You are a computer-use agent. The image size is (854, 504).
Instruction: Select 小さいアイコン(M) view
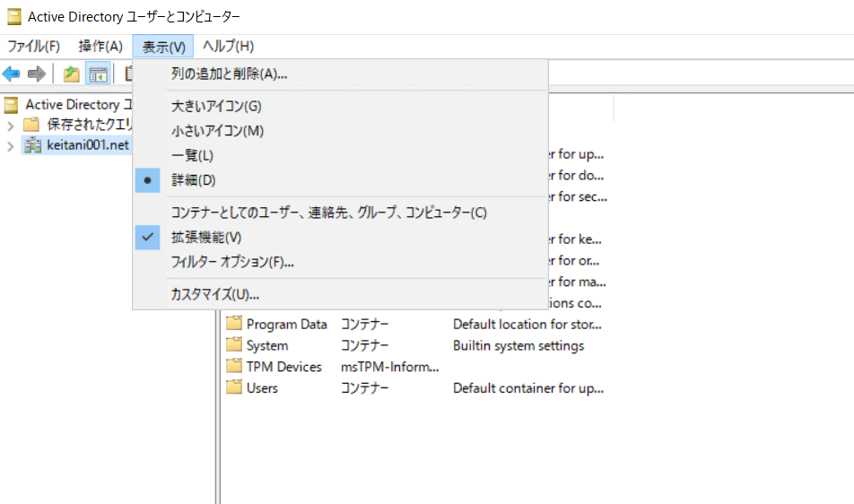click(340, 131)
